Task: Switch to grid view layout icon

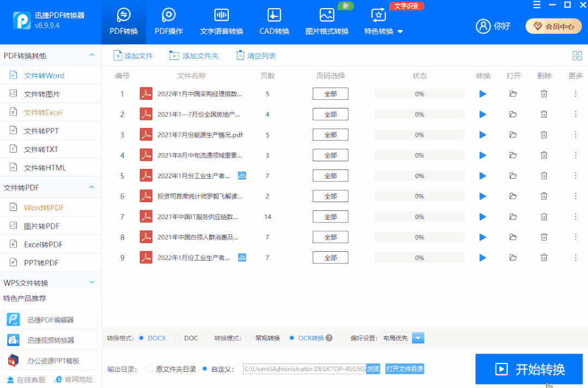Action: pos(577,56)
